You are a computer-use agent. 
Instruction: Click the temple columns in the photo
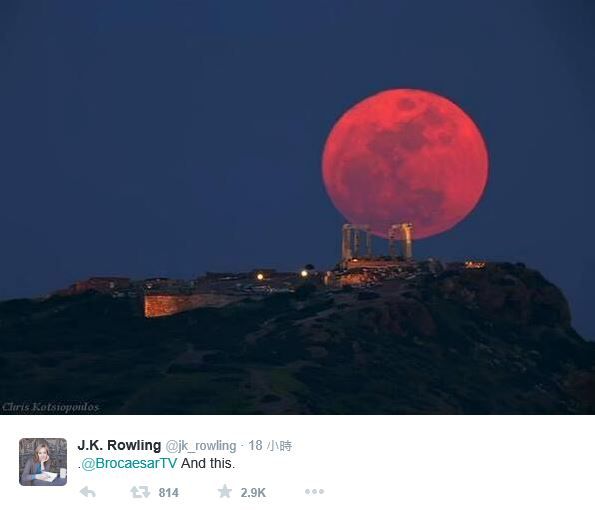377,243
